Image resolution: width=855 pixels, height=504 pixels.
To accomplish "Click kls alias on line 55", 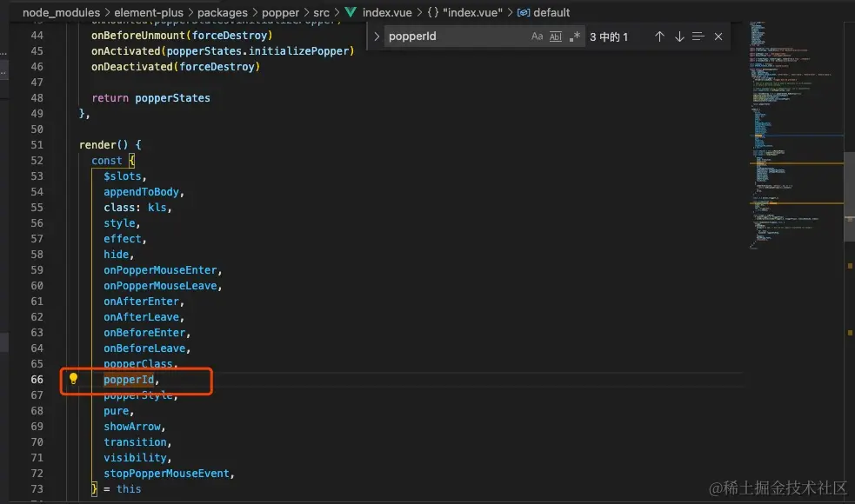I will 157,208.
